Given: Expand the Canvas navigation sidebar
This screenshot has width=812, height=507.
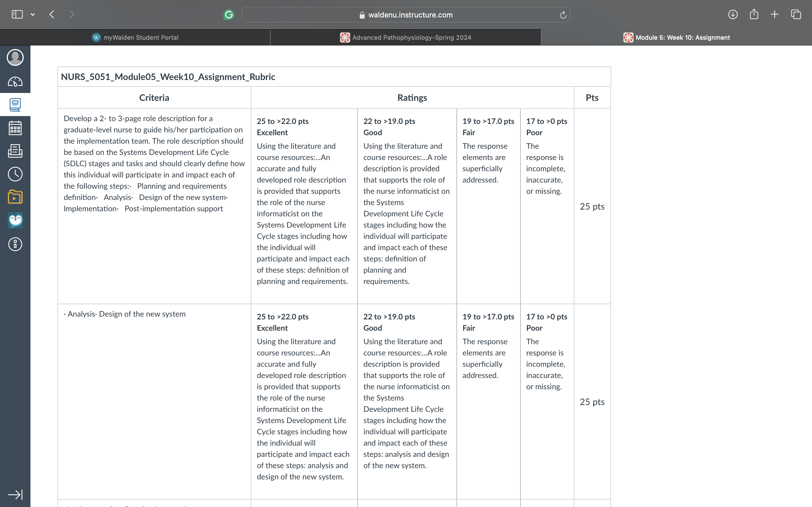Looking at the screenshot, I should pos(15,495).
